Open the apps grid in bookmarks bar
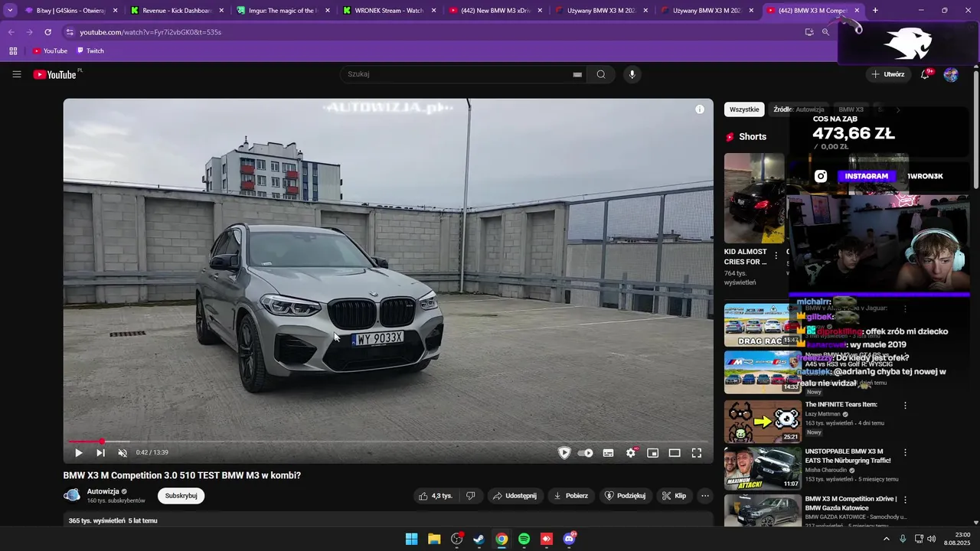 pos(13,51)
